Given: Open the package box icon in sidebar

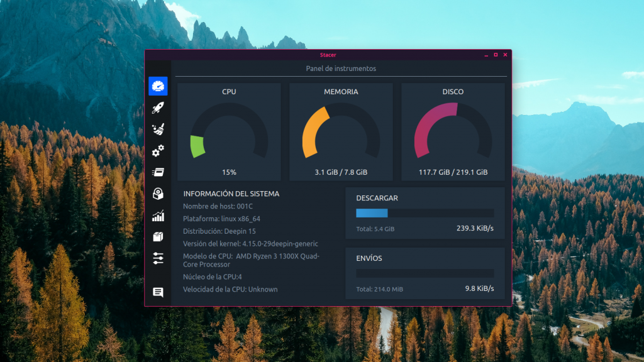Looking at the screenshot, I should point(158,237).
